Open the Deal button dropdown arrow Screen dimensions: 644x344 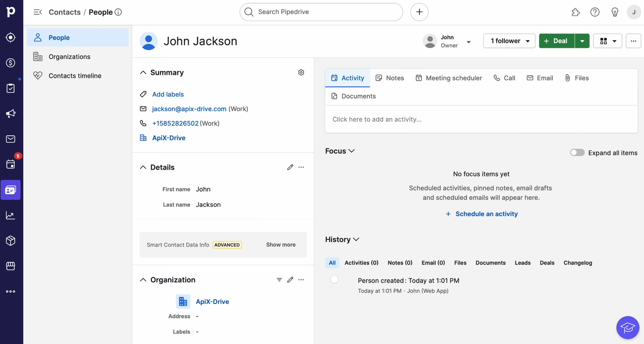pyautogui.click(x=582, y=41)
